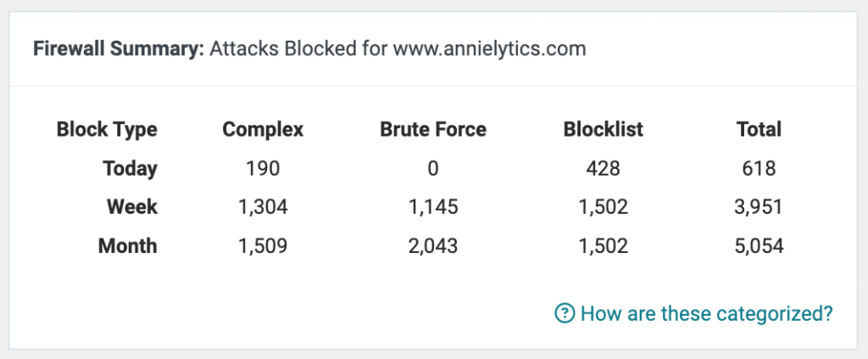Click today's Total value 618
The width and height of the screenshot is (868, 359).
click(x=759, y=169)
